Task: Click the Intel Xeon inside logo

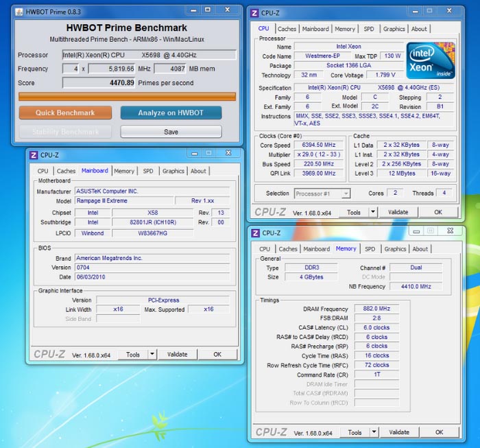Action: [431, 60]
